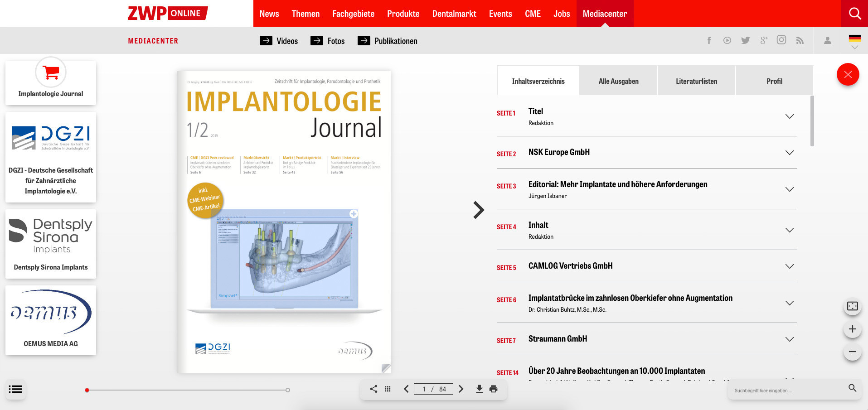This screenshot has width=868, height=410.
Task: Open the Literaturlisten tab
Action: pyautogui.click(x=696, y=81)
